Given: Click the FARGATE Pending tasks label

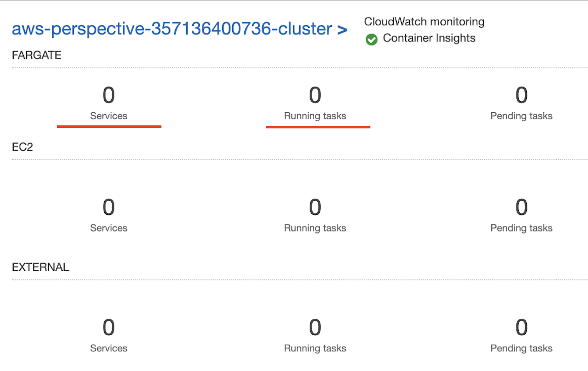Looking at the screenshot, I should pos(522,116).
